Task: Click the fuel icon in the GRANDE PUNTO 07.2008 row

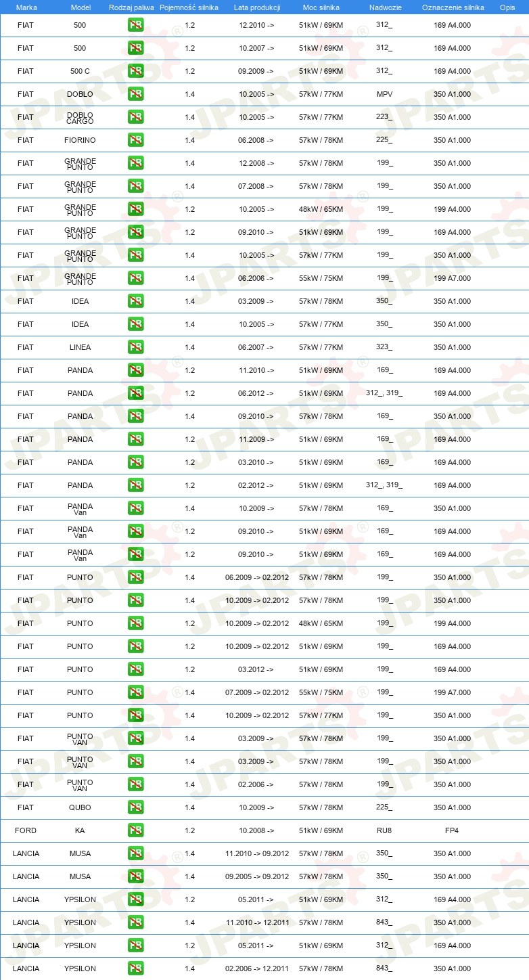Action: pyautogui.click(x=135, y=186)
